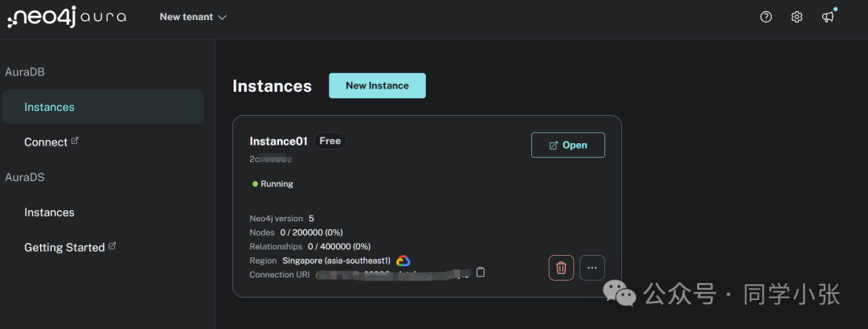Open Instance01 with the Open button

click(567, 145)
